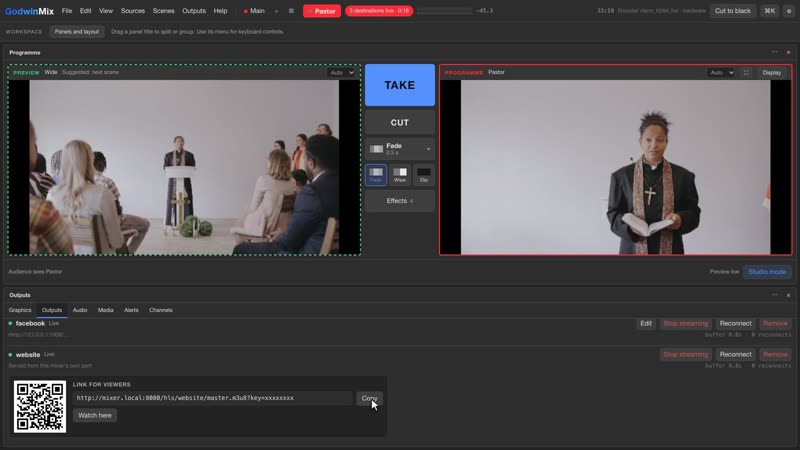Screen dimensions: 800x450
Task: Open the View menu
Action: point(106,11)
